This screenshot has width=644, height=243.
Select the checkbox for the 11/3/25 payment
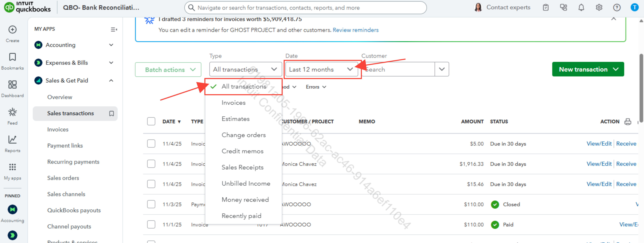tap(151, 204)
